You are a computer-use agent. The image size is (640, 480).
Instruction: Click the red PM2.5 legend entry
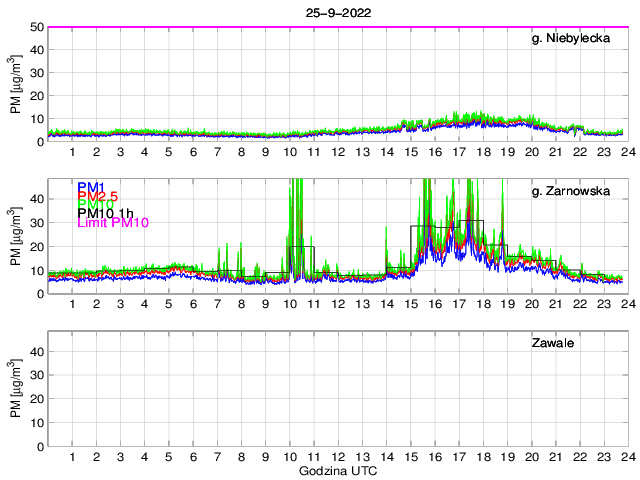coord(98,197)
